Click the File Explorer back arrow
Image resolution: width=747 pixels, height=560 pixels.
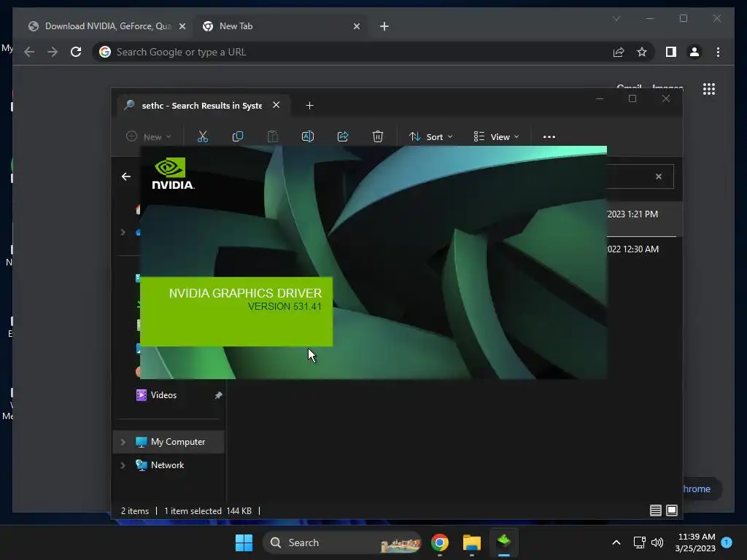point(125,176)
